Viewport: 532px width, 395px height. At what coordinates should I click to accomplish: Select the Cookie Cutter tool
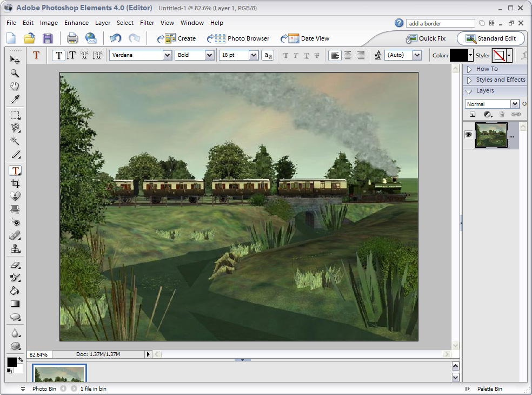(x=15, y=196)
